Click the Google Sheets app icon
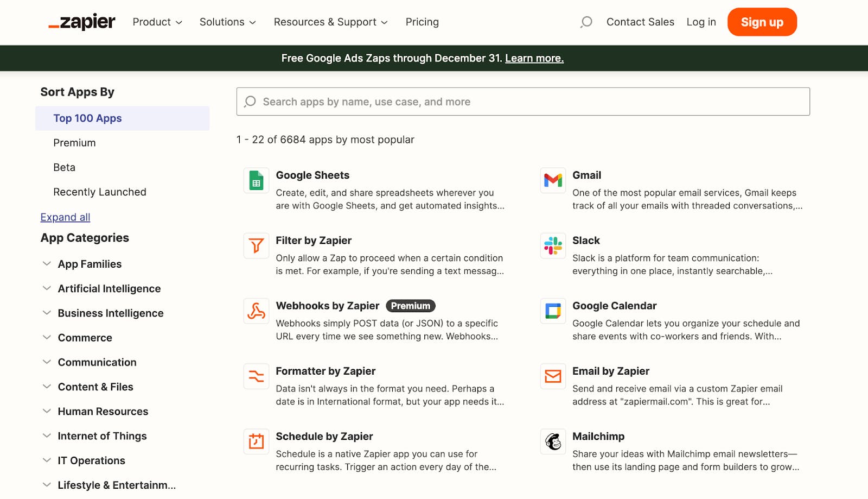 point(257,181)
